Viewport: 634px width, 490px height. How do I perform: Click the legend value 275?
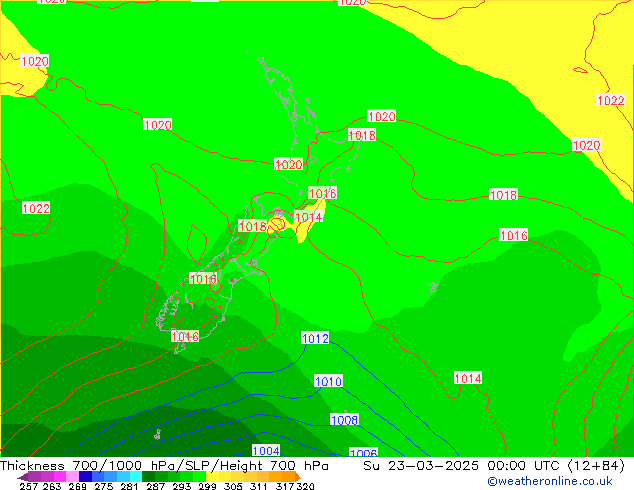coord(104,486)
